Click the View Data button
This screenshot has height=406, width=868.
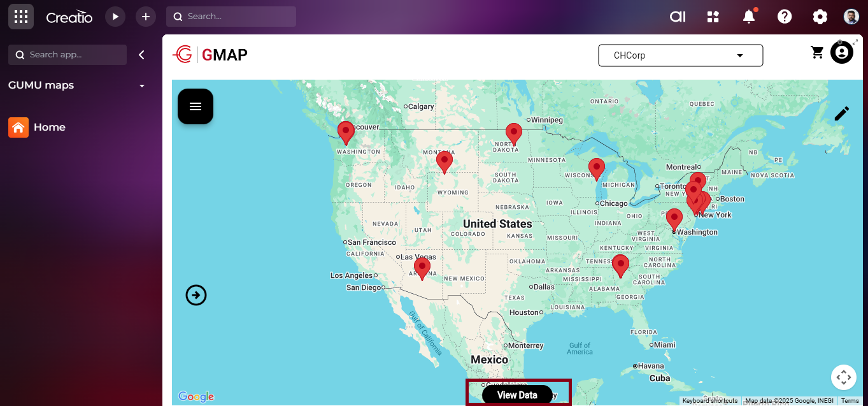(x=517, y=395)
